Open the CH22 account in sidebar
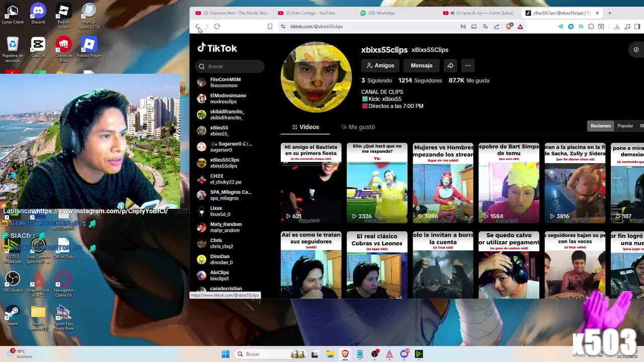The image size is (644, 362). [x=229, y=179]
